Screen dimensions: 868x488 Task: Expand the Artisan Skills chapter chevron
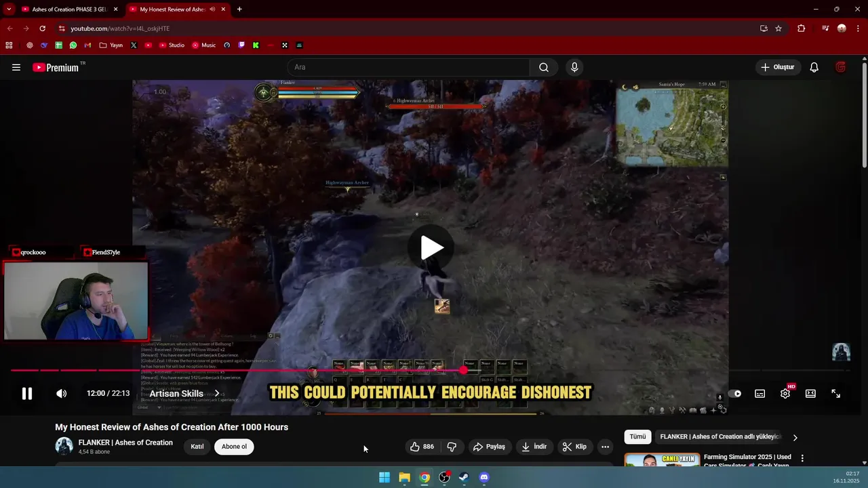(x=217, y=394)
